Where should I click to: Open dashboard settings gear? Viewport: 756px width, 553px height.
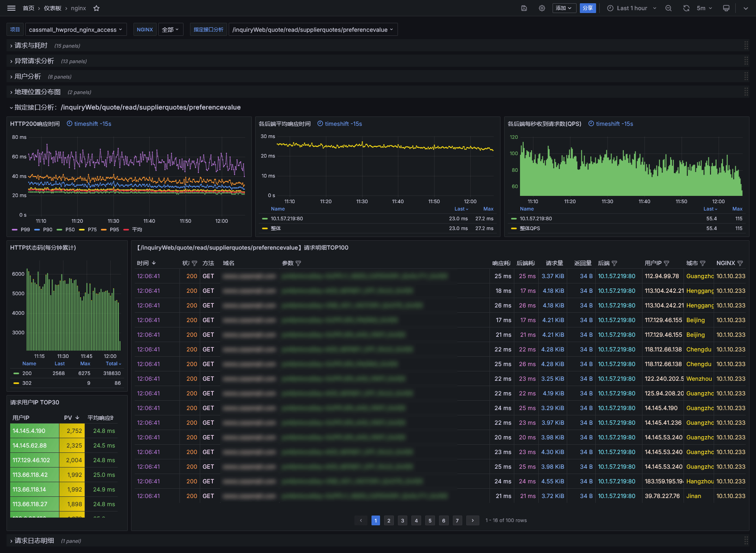[x=542, y=8]
